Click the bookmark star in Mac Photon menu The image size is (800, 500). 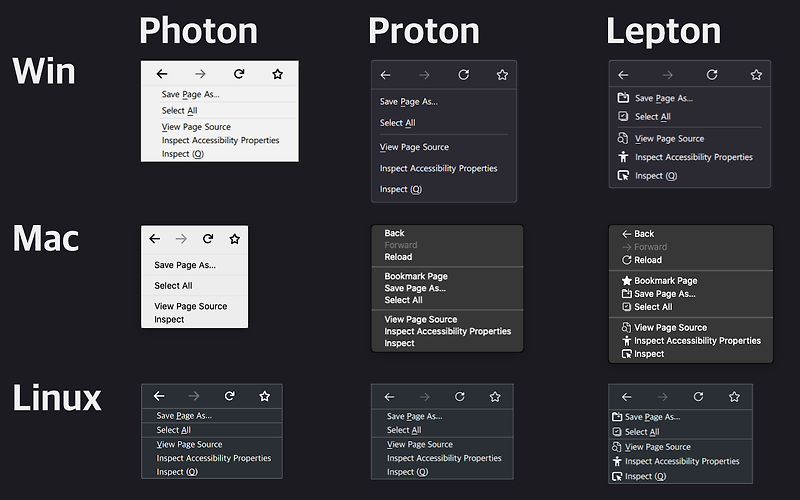(x=234, y=239)
